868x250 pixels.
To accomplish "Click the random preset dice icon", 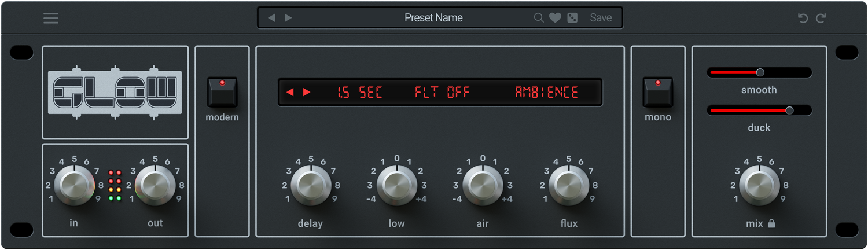I will (x=572, y=18).
